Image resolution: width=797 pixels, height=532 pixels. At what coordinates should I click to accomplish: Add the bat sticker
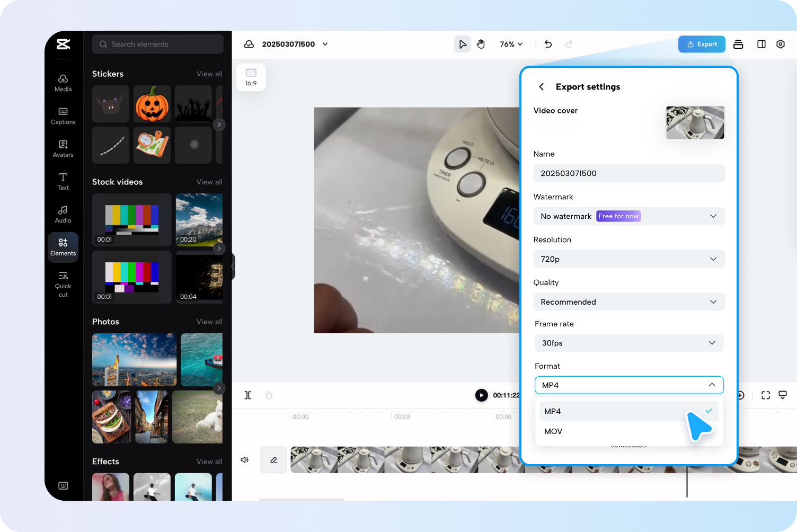[111, 104]
